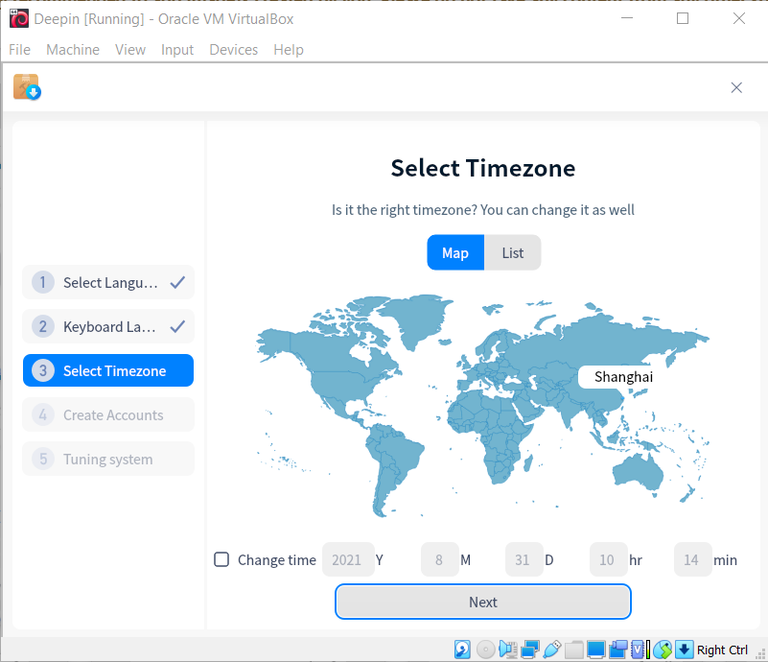Click the mouse integration status icon
The height and width of the screenshot is (662, 768).
(662, 649)
